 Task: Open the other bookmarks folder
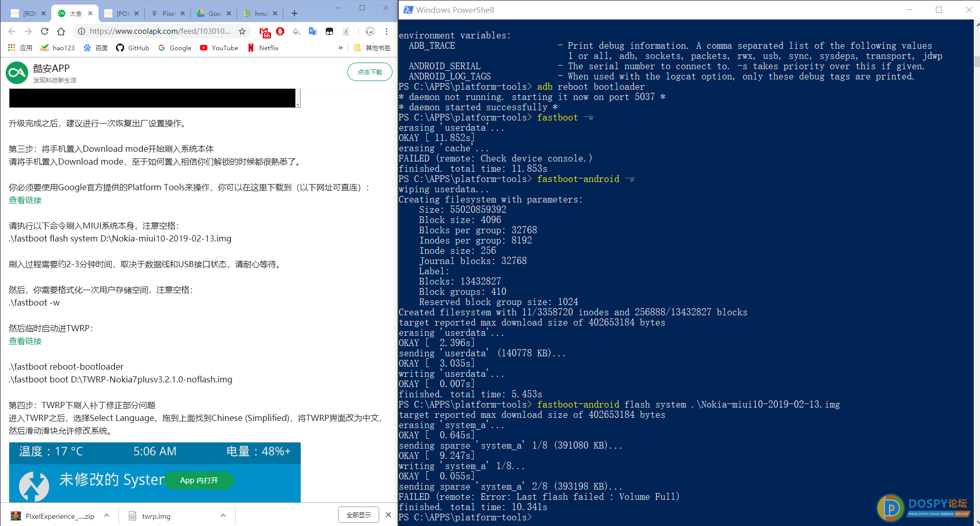pyautogui.click(x=373, y=48)
